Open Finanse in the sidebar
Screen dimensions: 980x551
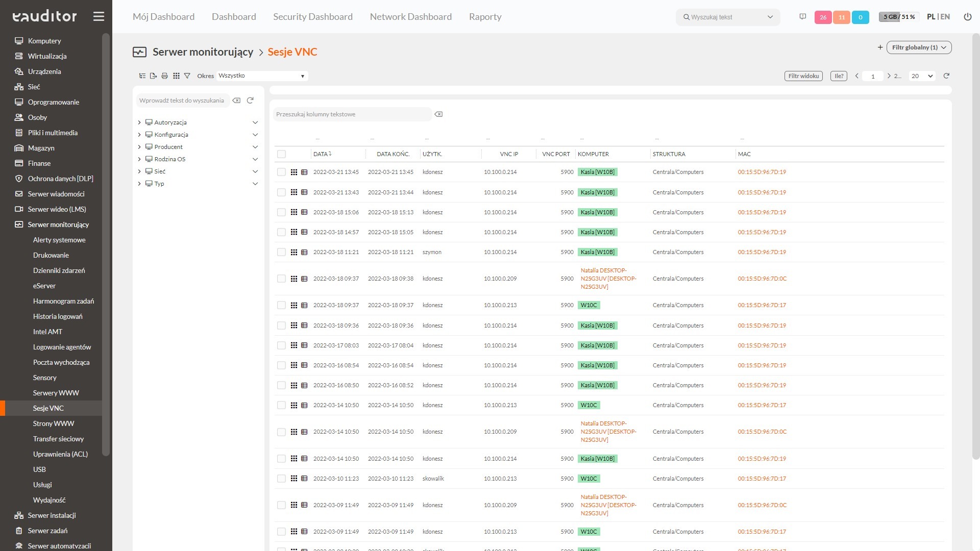(39, 163)
